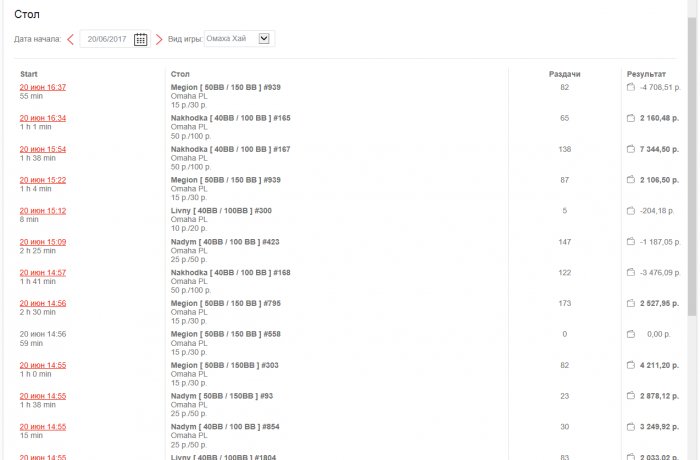The image size is (700, 460).
Task: Select table name Megion #558
Action: tap(225, 334)
